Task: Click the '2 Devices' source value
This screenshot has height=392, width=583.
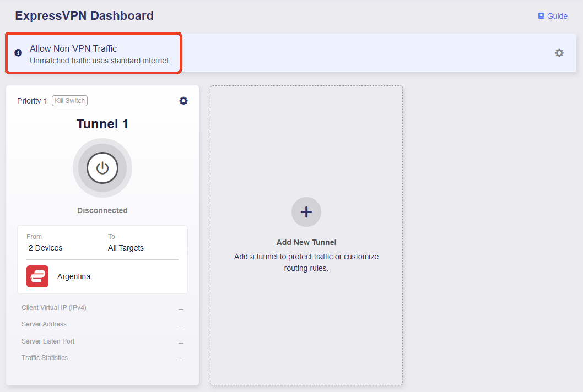Action: click(x=45, y=248)
